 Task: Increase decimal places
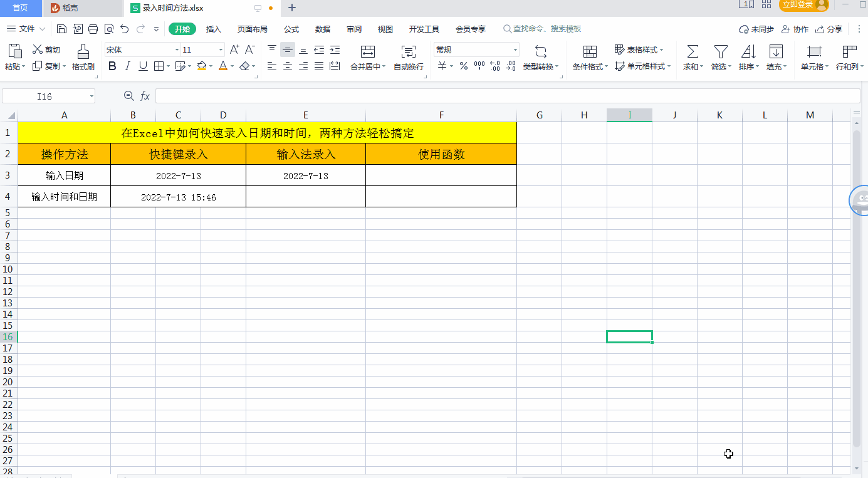495,66
